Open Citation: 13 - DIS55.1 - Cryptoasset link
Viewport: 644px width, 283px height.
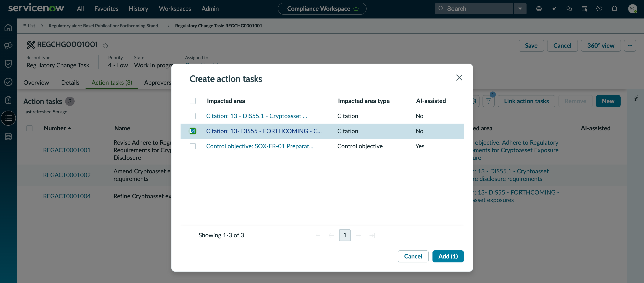[x=256, y=116]
